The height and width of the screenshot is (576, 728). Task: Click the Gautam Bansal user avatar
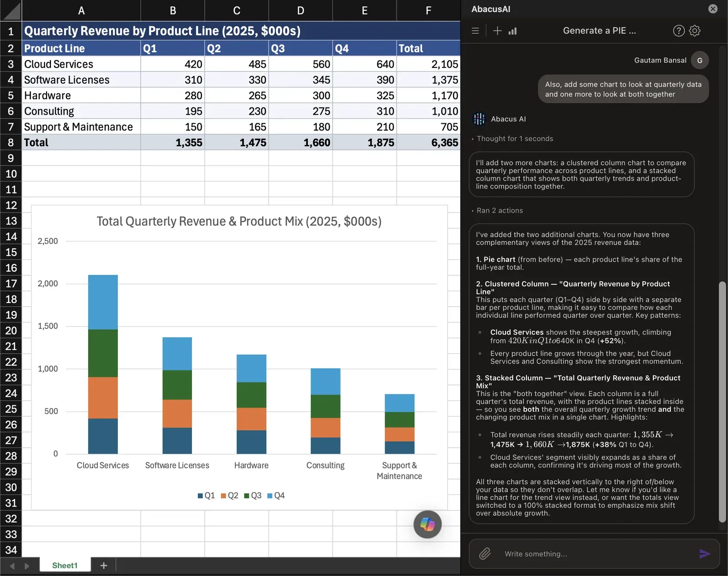[700, 60]
